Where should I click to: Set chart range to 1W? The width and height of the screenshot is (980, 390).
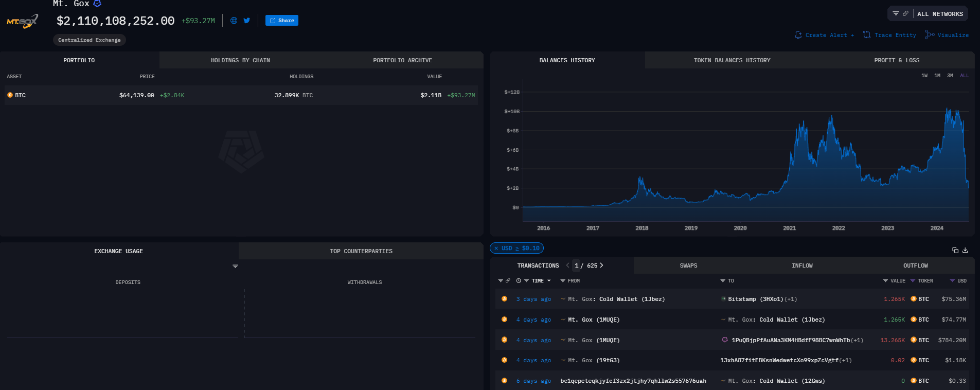click(x=924, y=76)
